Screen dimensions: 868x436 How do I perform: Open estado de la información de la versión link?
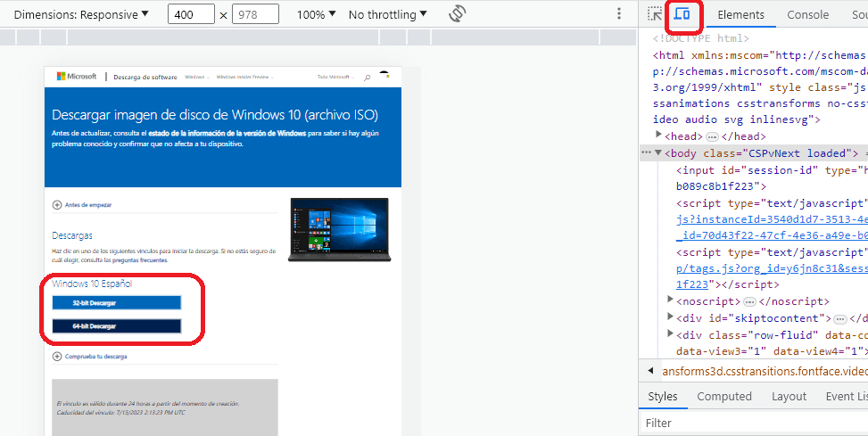[227, 134]
